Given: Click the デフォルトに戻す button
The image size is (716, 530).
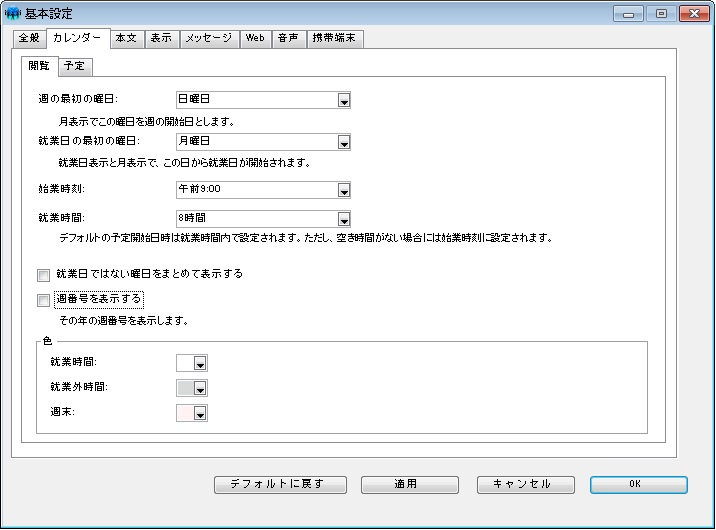Looking at the screenshot, I should (x=280, y=485).
